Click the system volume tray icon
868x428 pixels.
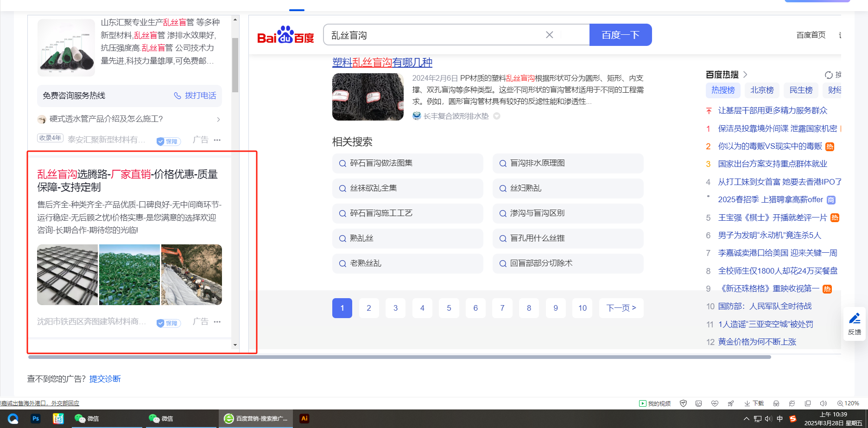[768, 419]
